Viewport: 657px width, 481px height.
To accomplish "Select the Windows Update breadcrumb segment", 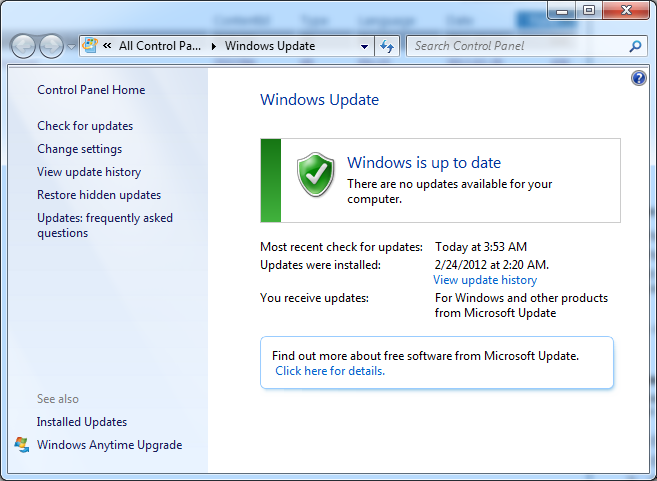I will pyautogui.click(x=270, y=46).
